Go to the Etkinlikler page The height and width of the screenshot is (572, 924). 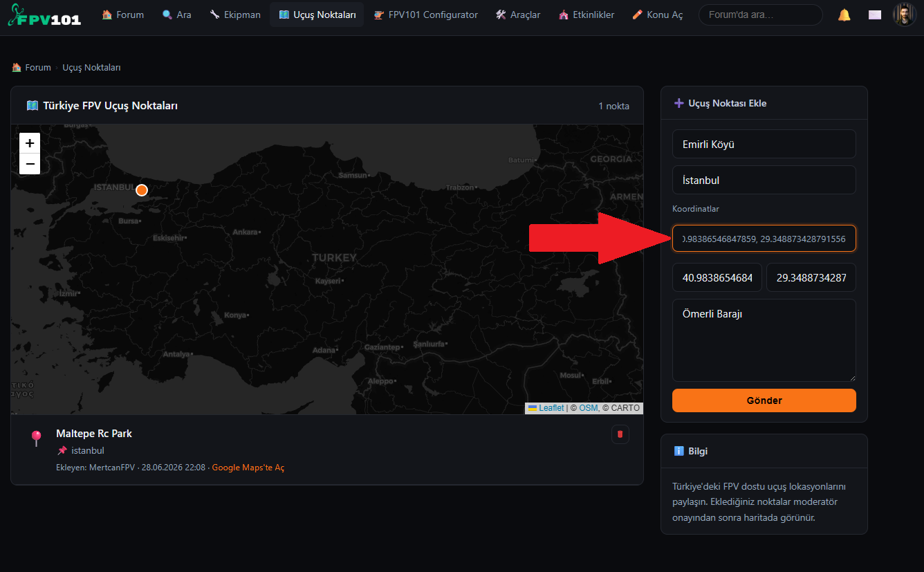[586, 15]
